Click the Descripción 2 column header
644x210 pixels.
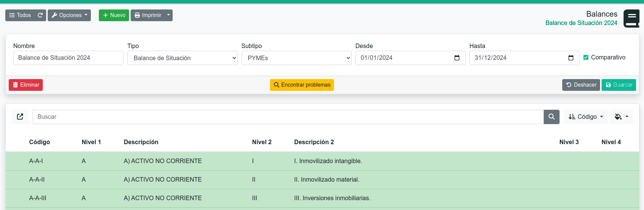[x=314, y=142]
